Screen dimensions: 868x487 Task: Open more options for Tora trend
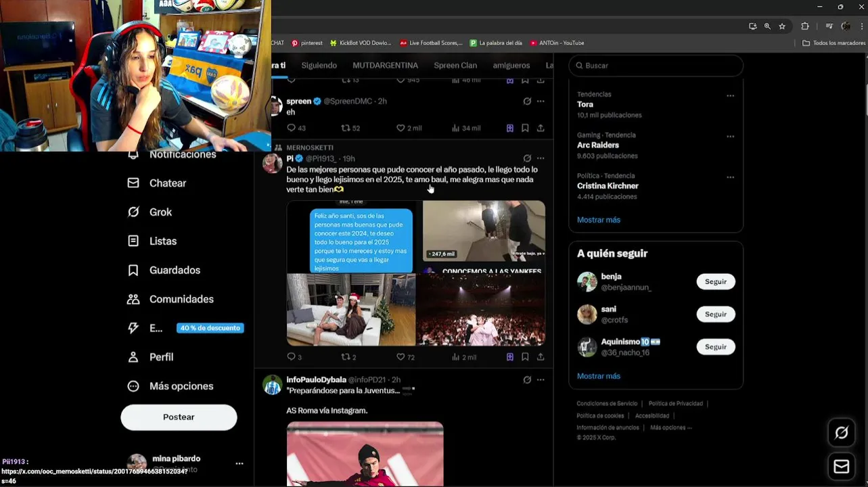730,96
